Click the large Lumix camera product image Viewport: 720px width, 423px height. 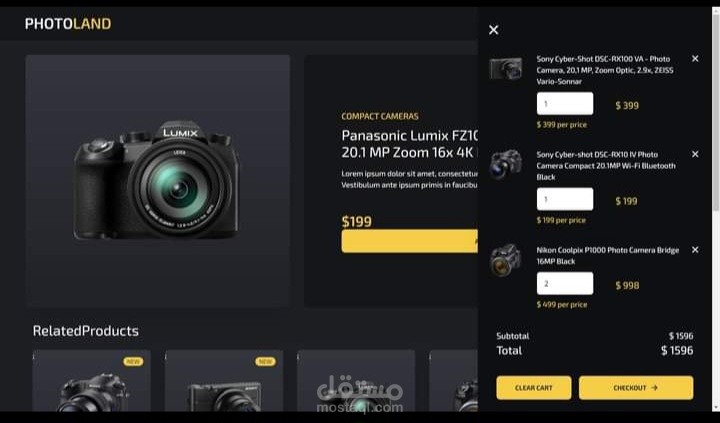pyautogui.click(x=157, y=180)
